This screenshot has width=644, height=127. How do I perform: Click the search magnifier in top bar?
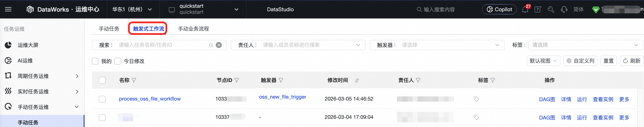click(419, 9)
